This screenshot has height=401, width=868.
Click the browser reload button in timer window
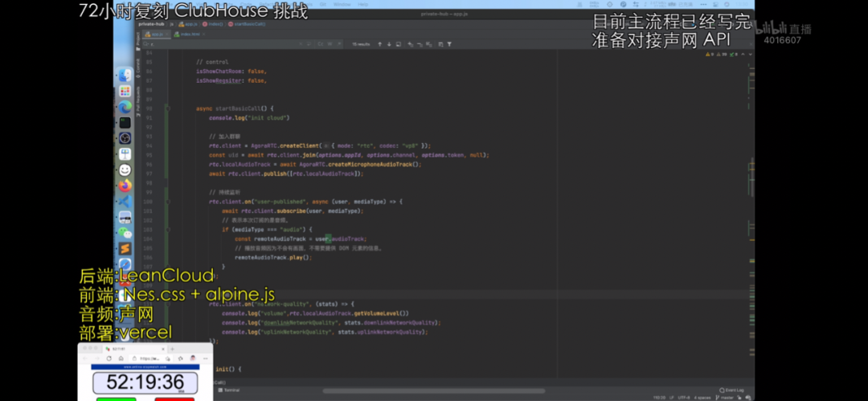tap(109, 358)
